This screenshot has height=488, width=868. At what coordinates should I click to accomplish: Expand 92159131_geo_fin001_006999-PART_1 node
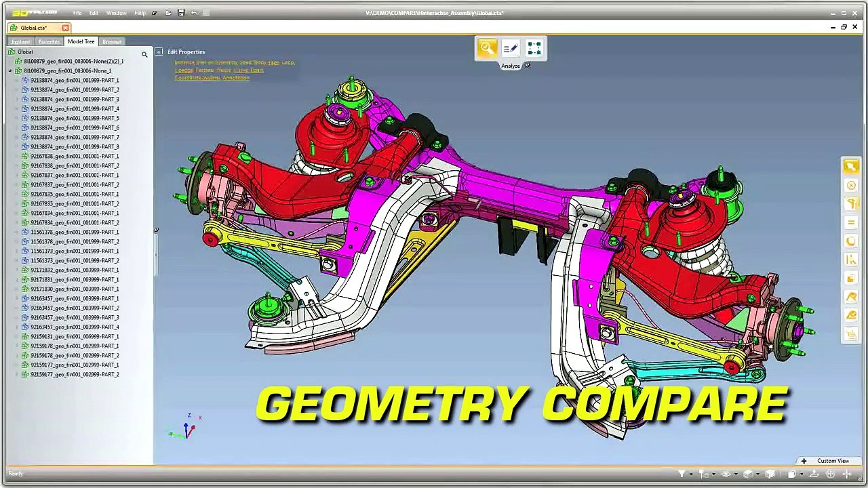(x=17, y=336)
